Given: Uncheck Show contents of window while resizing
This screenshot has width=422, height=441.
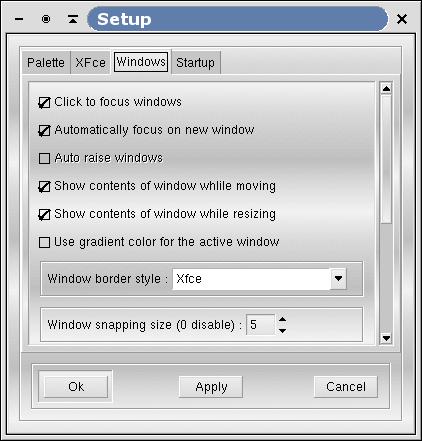Looking at the screenshot, I should pos(44,214).
